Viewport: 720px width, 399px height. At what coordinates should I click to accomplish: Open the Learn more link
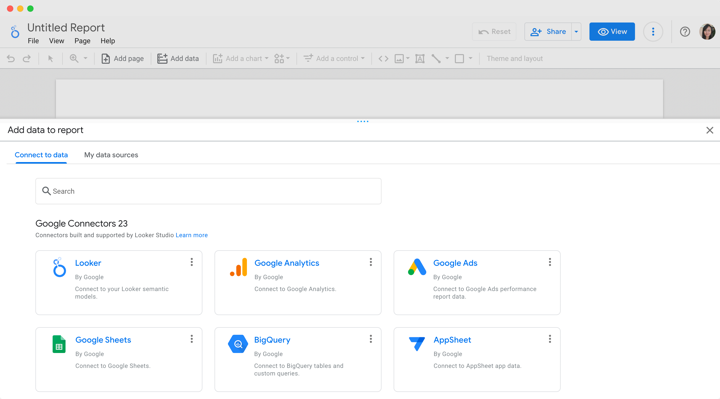[191, 235]
